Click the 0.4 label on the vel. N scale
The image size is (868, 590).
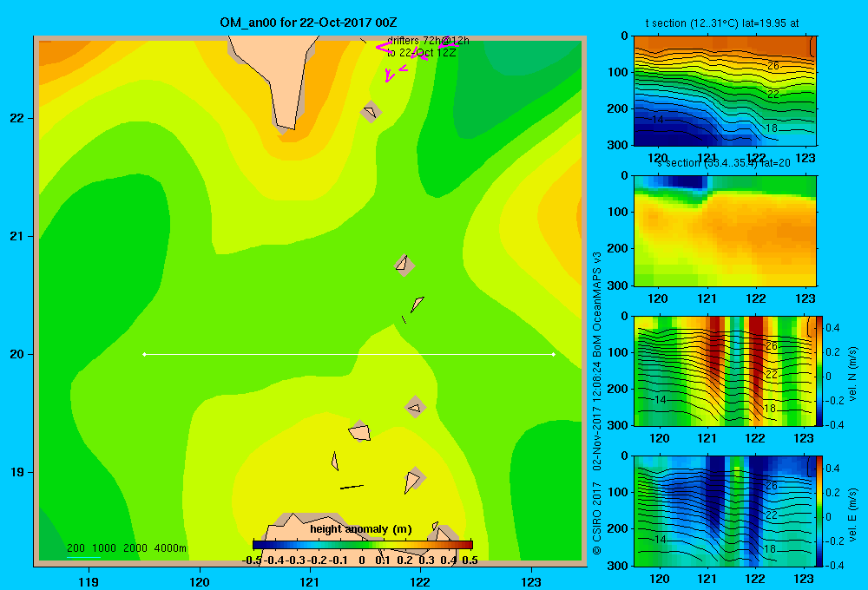click(x=833, y=328)
